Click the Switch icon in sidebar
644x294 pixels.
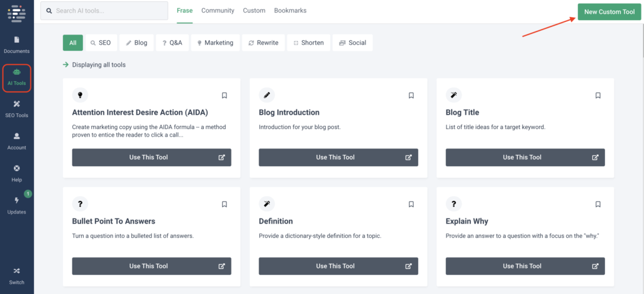(x=16, y=275)
